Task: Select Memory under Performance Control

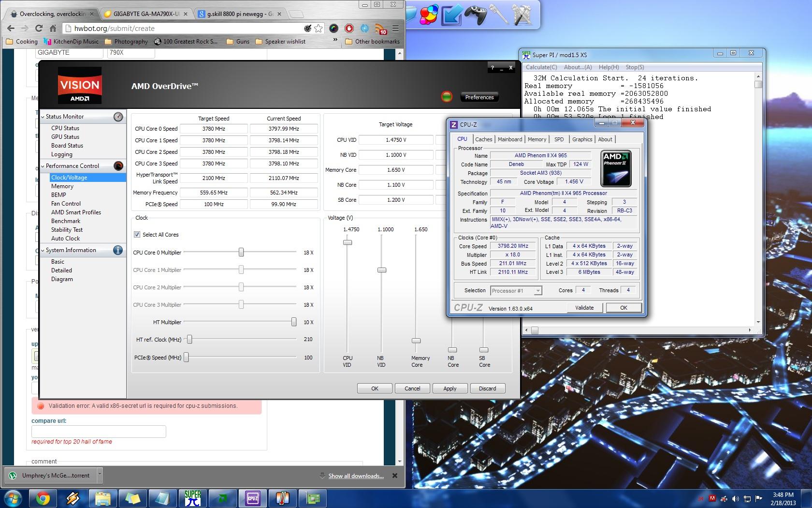Action: tap(62, 186)
